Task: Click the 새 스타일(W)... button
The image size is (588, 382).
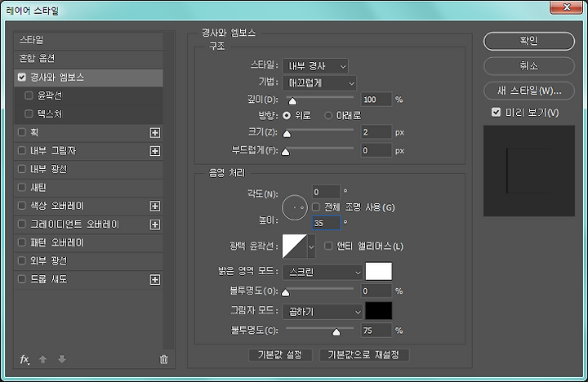Action: pos(528,91)
